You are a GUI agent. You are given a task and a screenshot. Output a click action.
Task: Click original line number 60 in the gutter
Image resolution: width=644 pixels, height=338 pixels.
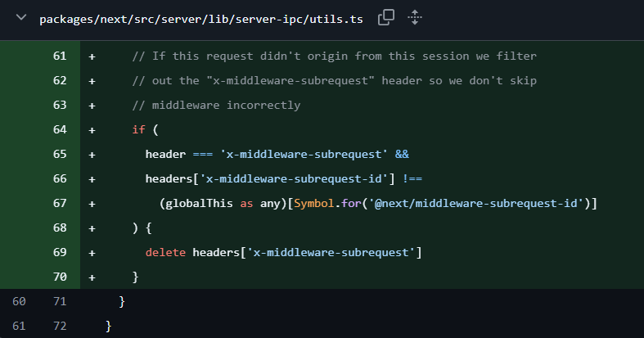point(20,301)
